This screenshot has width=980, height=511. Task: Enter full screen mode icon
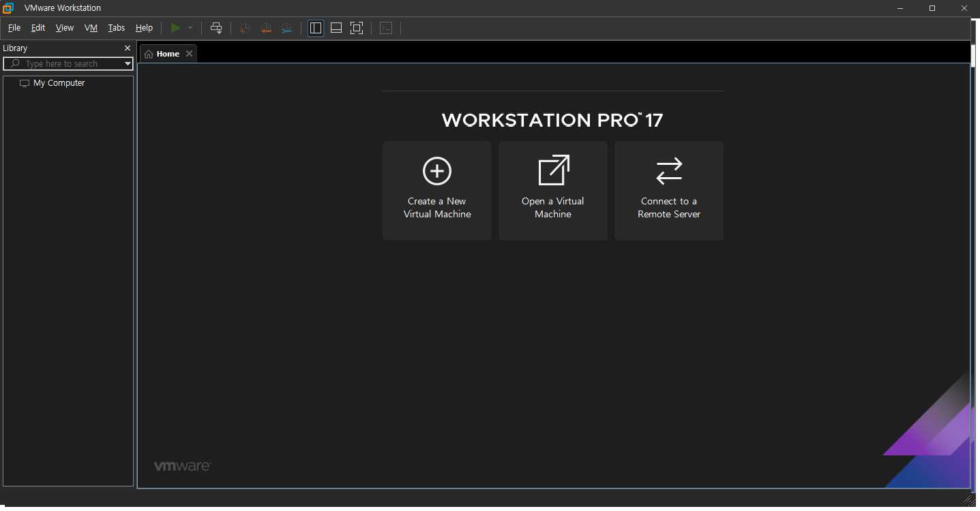click(x=357, y=28)
